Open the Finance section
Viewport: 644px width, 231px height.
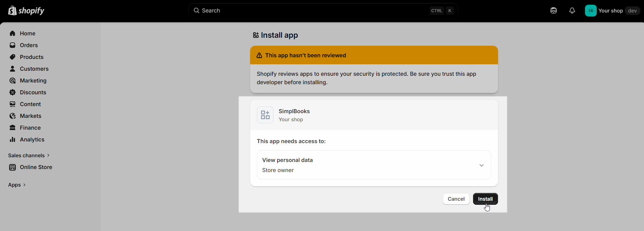tap(30, 128)
